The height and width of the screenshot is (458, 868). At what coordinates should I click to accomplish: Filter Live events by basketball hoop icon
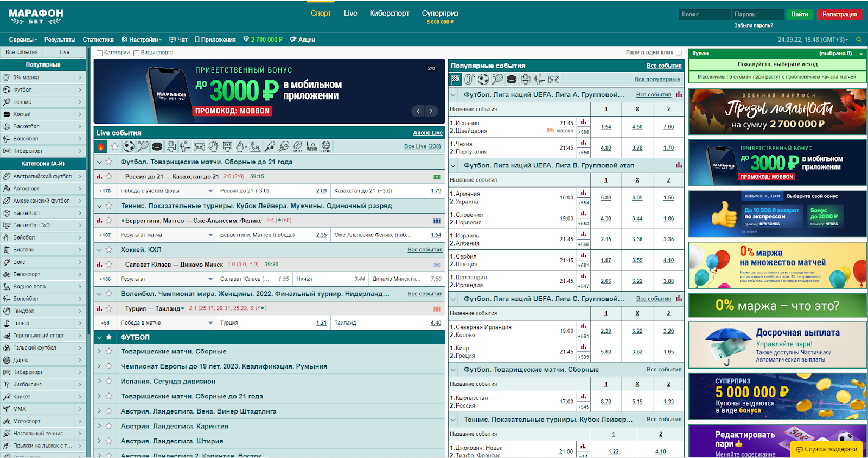coord(171,146)
